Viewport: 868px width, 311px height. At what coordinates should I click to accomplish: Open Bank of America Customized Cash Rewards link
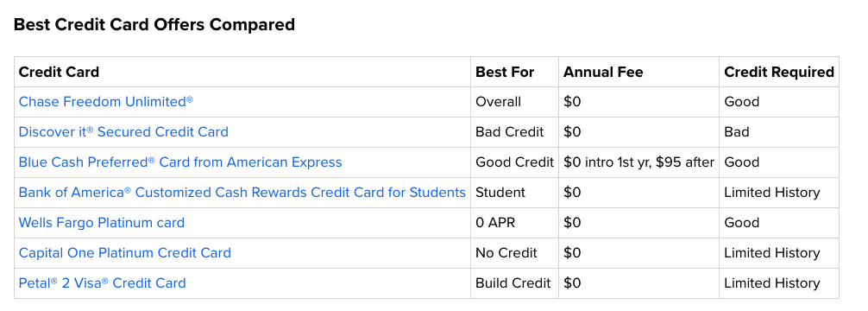click(x=242, y=193)
